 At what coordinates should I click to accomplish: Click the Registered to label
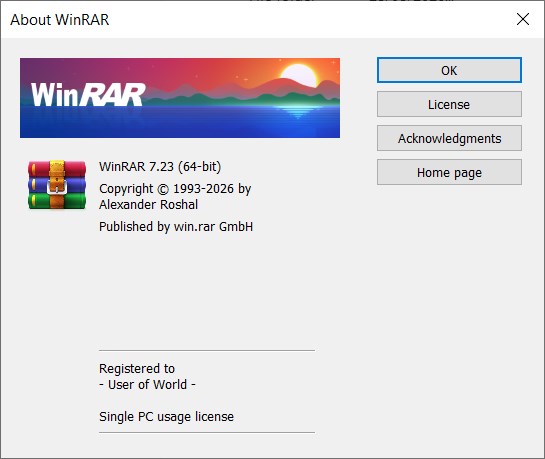[x=137, y=369]
